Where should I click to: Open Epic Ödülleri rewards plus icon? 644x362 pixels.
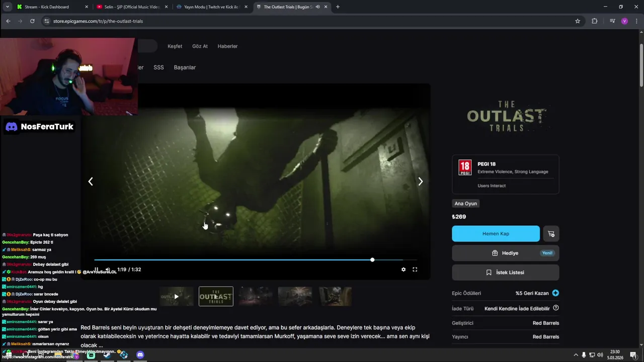pos(555,293)
